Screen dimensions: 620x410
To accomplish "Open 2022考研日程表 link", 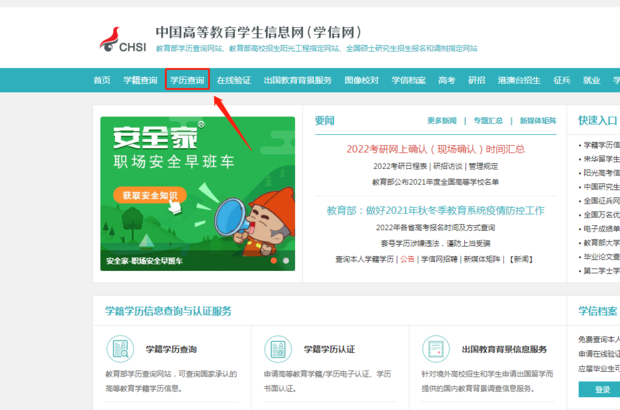I will pyautogui.click(x=400, y=166).
